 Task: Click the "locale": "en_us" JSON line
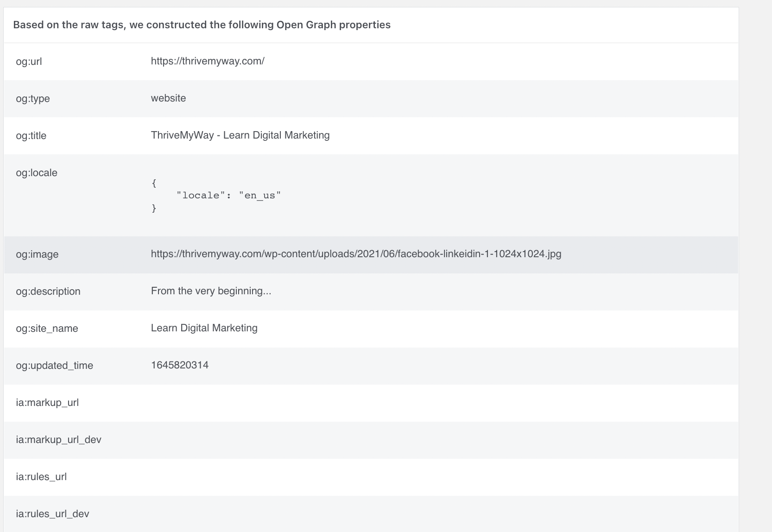tap(228, 196)
